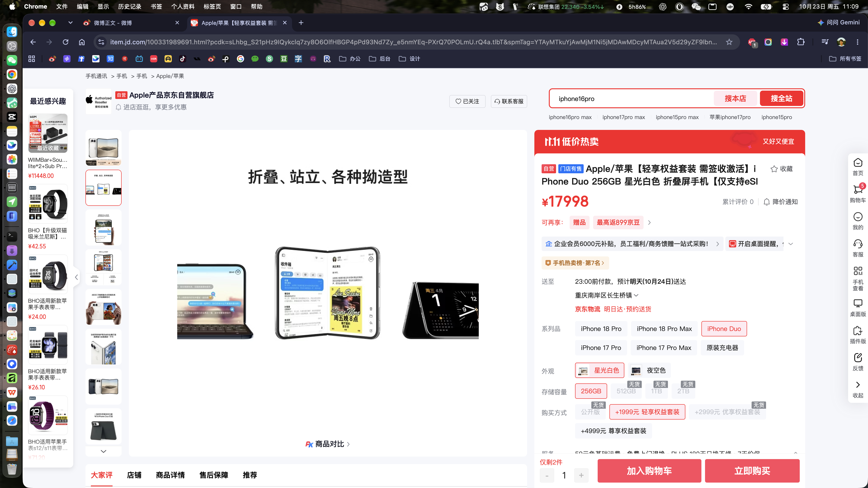Switch to 桌面版 desktop version icon
Viewport: 868px width, 488px height.
pyautogui.click(x=858, y=303)
